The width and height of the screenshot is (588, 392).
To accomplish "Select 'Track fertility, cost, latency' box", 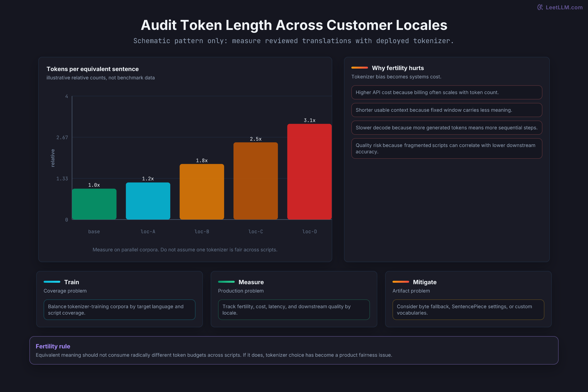I will pos(294,309).
